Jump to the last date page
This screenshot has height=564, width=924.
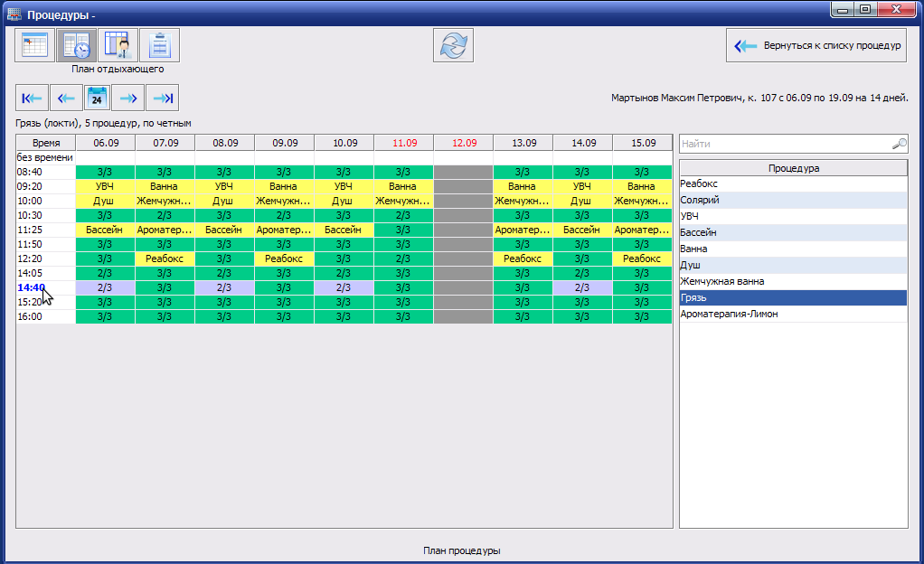pyautogui.click(x=162, y=98)
